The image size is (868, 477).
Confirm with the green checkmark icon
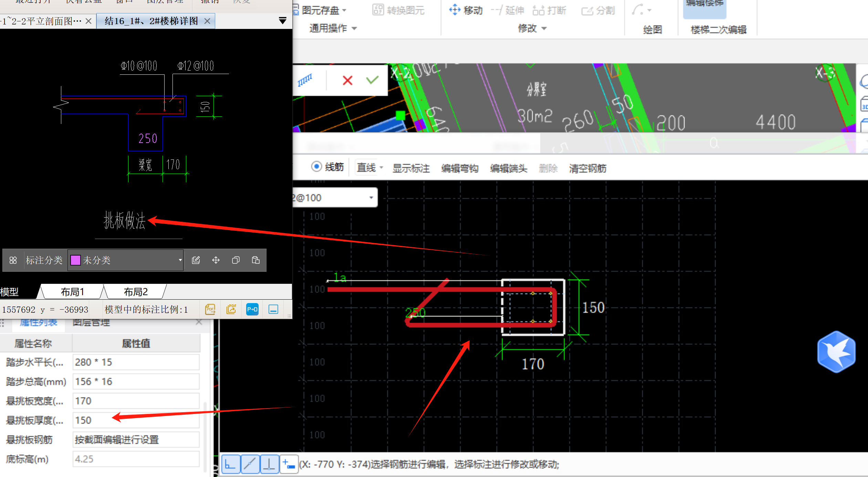[x=372, y=80]
